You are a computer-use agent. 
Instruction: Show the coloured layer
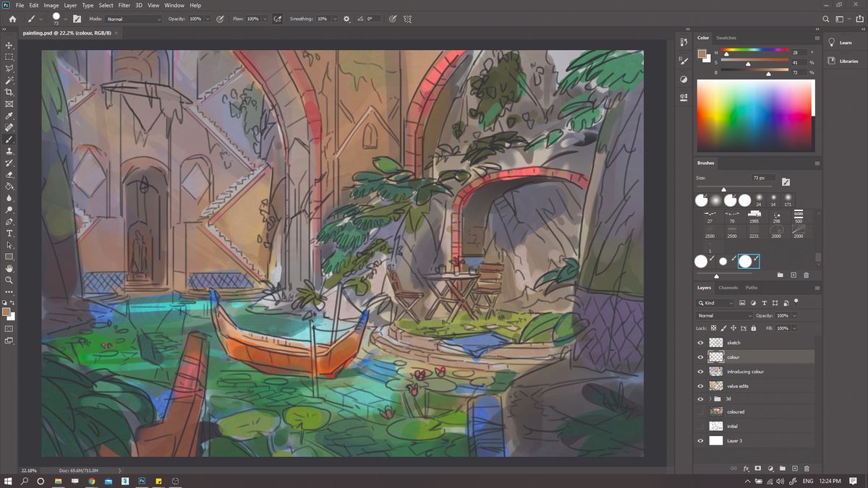(699, 411)
